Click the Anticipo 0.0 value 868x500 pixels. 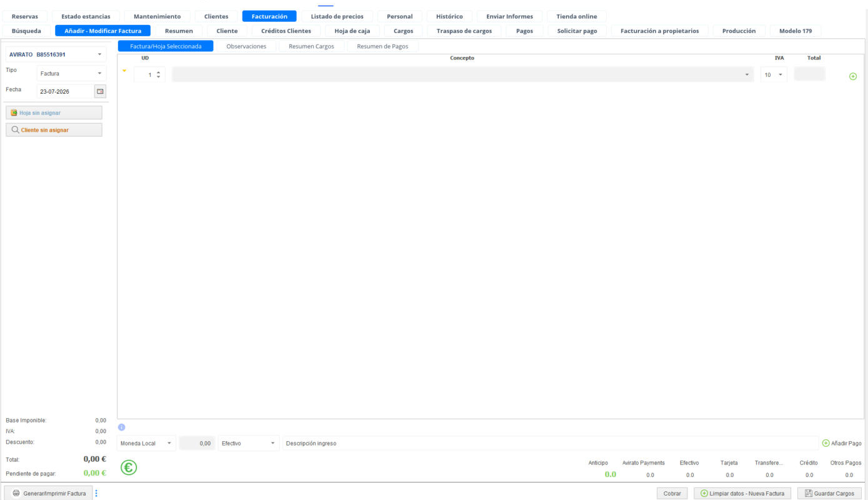(x=610, y=474)
